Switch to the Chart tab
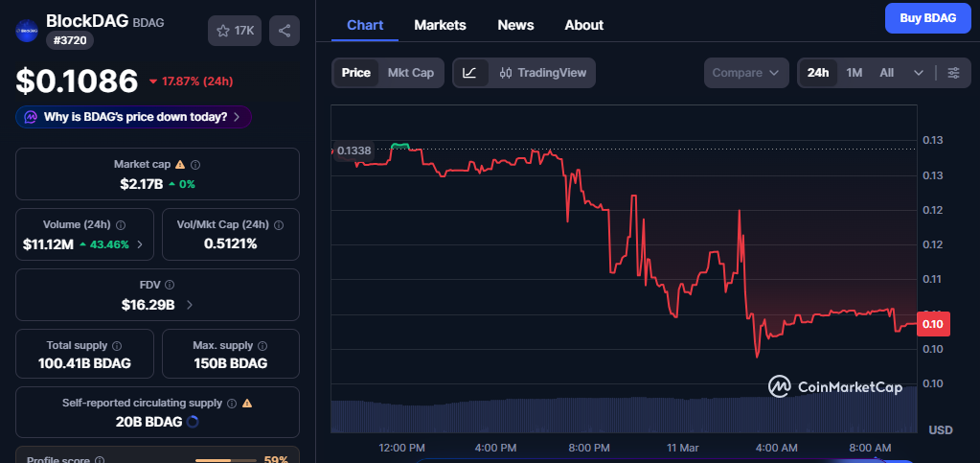This screenshot has height=463, width=980. click(x=365, y=25)
